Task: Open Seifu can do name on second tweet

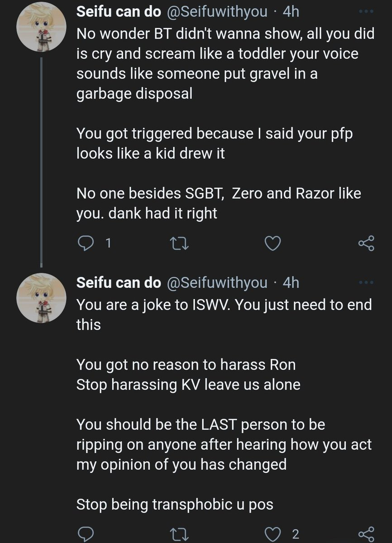Action: 119,283
